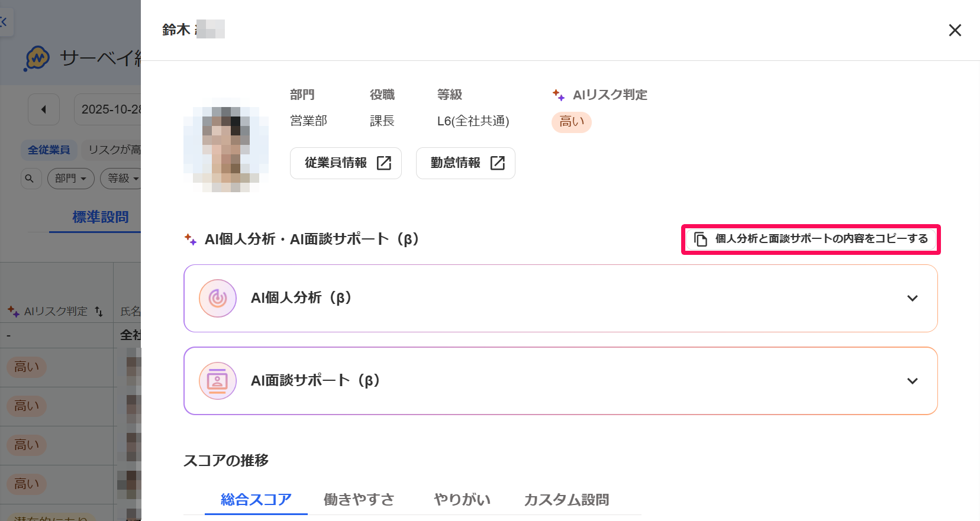This screenshot has width=980, height=521.
Task: Click the copy icon in the copy button
Action: coord(701,239)
